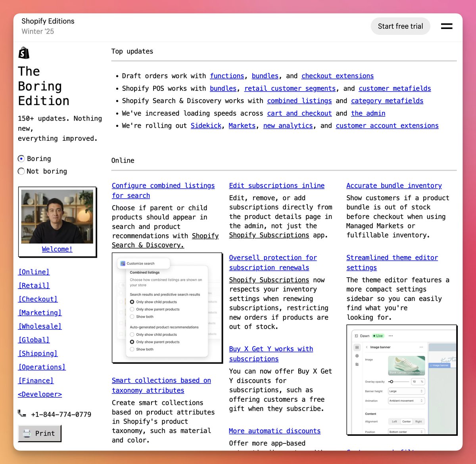Open the customer metafields link

point(395,88)
